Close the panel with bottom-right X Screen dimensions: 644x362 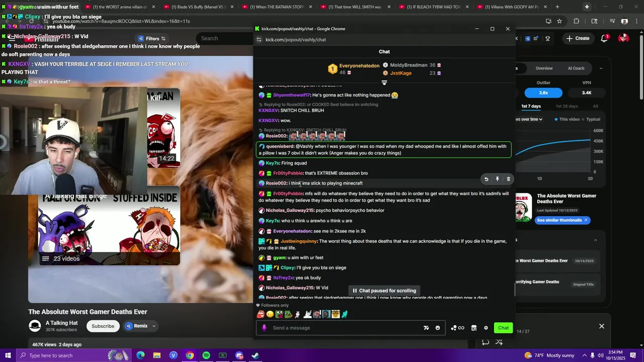click(601, 326)
